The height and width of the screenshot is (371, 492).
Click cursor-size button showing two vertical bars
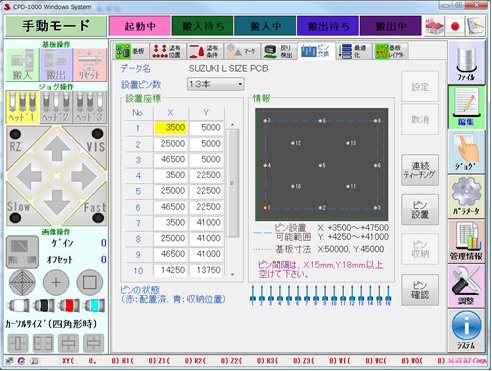[43, 343]
